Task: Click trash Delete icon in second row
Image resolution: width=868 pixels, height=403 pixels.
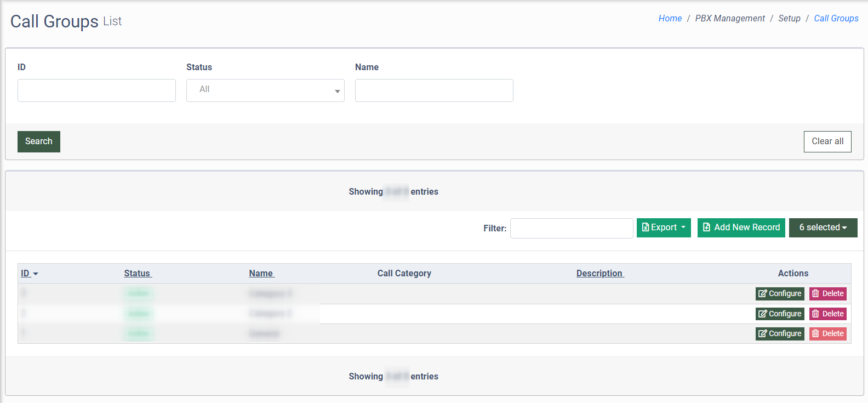Action: click(x=815, y=314)
